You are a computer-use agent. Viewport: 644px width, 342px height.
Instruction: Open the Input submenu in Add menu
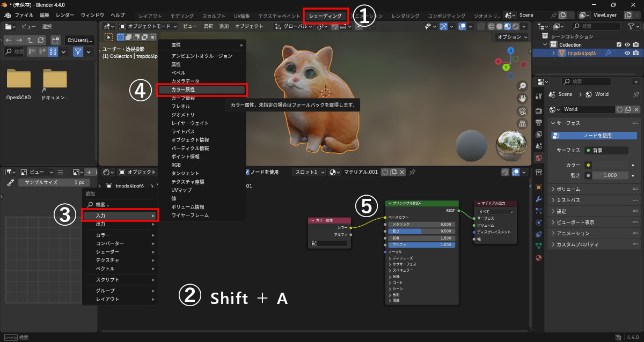(120, 215)
